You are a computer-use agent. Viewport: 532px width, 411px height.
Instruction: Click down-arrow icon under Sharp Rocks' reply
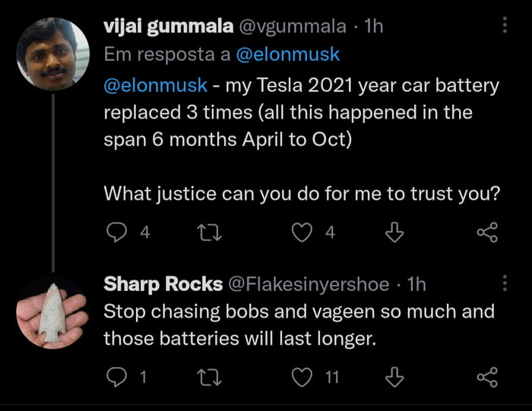click(x=394, y=376)
